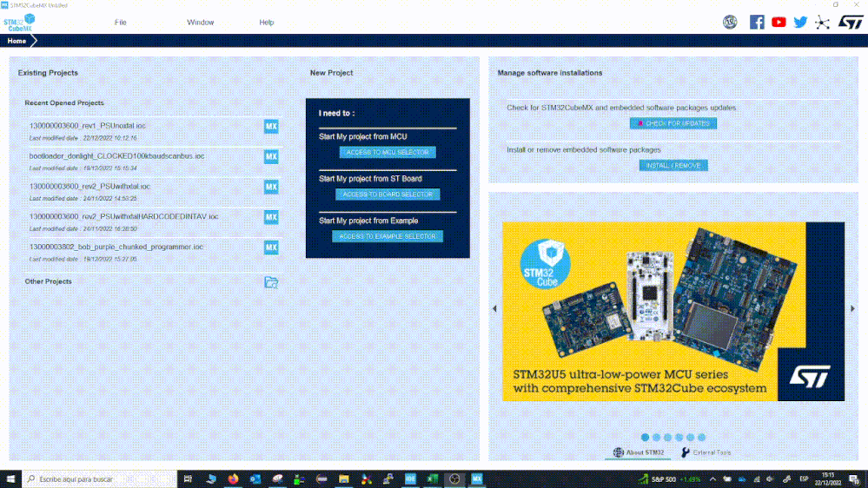This screenshot has height=488, width=868.
Task: Open Task View on the taskbar
Action: 188,479
